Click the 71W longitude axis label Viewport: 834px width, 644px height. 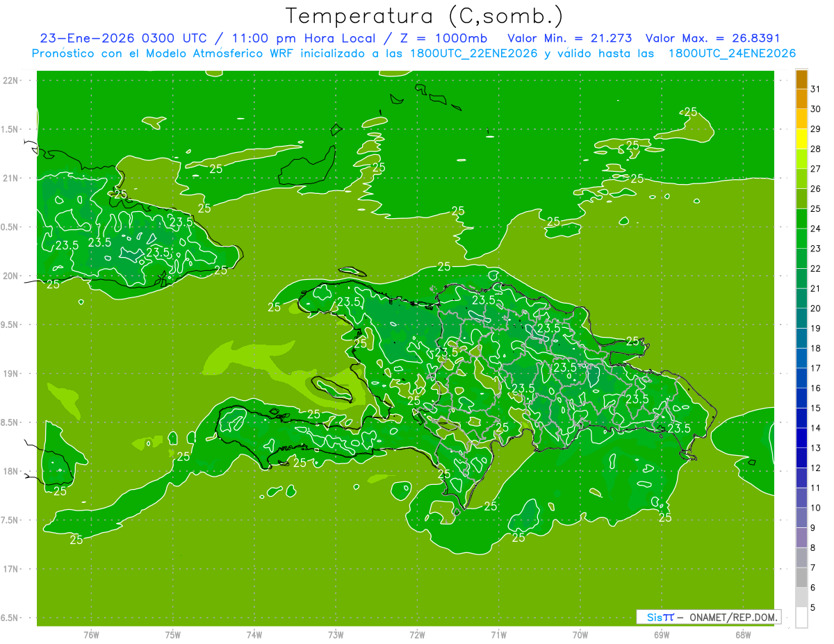[x=498, y=635]
